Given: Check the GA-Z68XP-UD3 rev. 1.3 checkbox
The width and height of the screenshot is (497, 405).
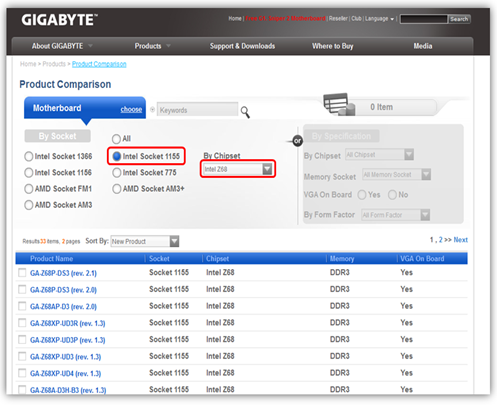Looking at the screenshot, I should coord(22,356).
